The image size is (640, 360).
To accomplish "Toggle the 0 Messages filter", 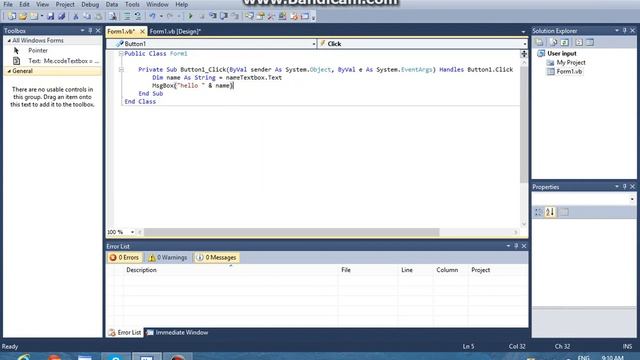I will (216, 258).
